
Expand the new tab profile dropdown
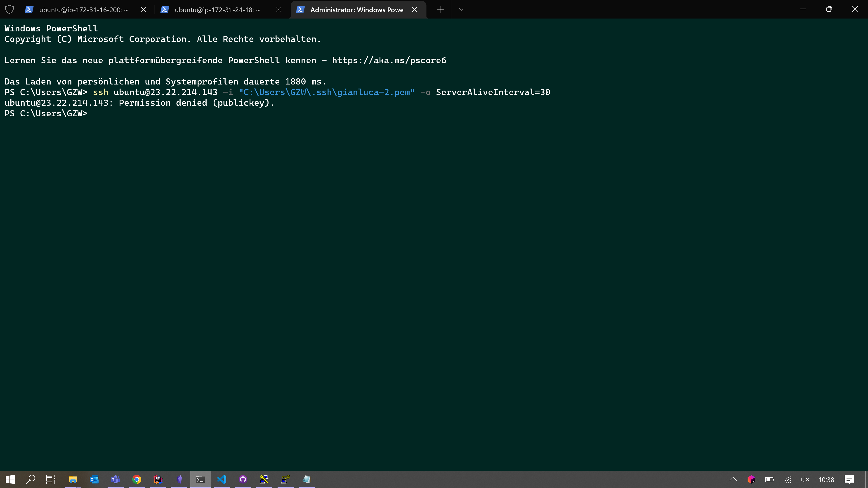[461, 10]
